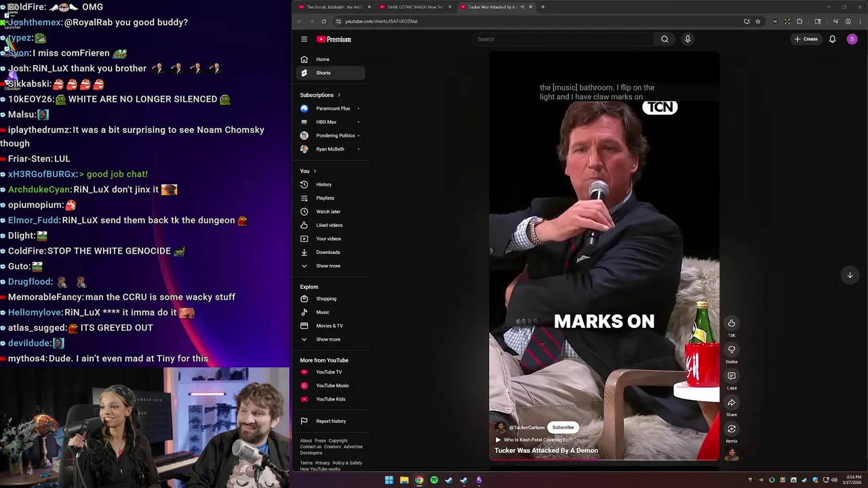
Task: Open HBO Max subscription
Action: point(332,122)
